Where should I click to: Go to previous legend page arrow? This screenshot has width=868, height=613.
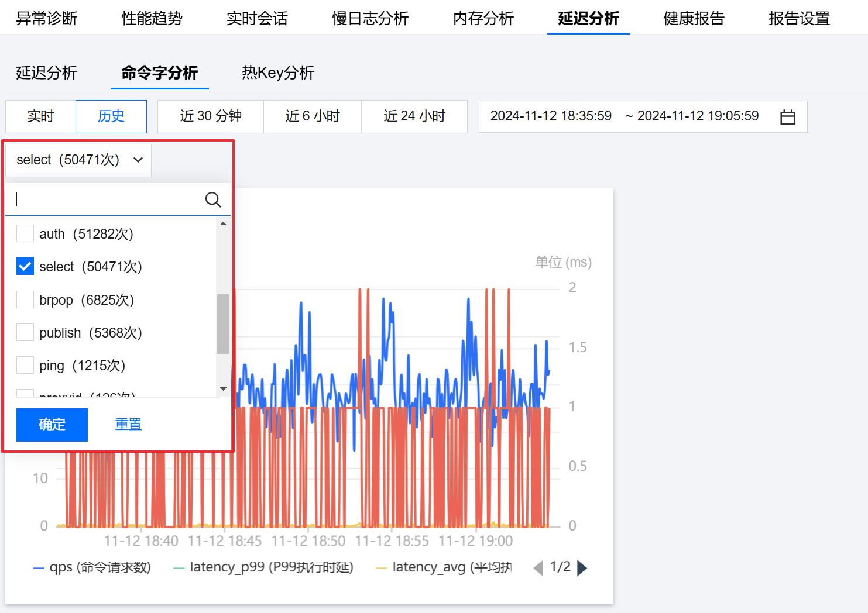coord(538,568)
